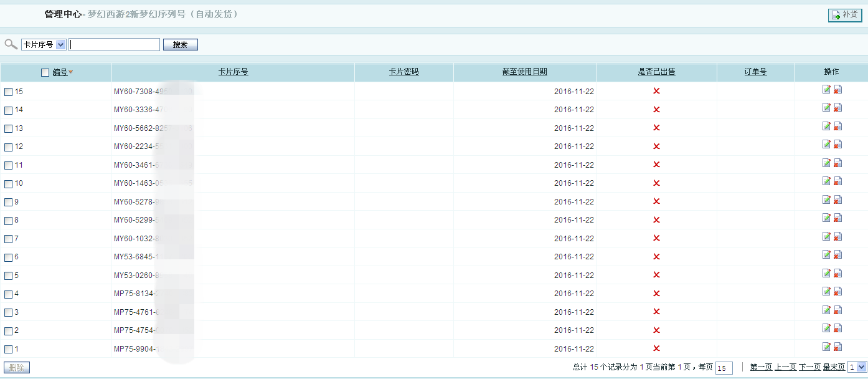Check row 10's checkbox
The image size is (868, 379).
[x=8, y=184]
